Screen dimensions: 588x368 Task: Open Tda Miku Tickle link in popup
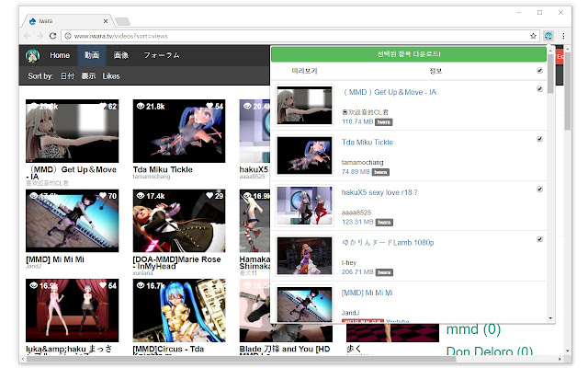(367, 143)
